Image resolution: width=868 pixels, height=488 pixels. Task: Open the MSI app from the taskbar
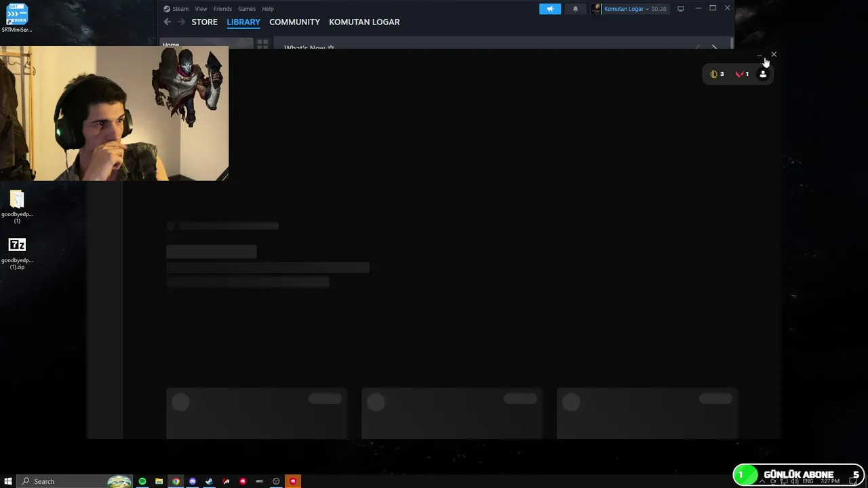tap(226, 481)
